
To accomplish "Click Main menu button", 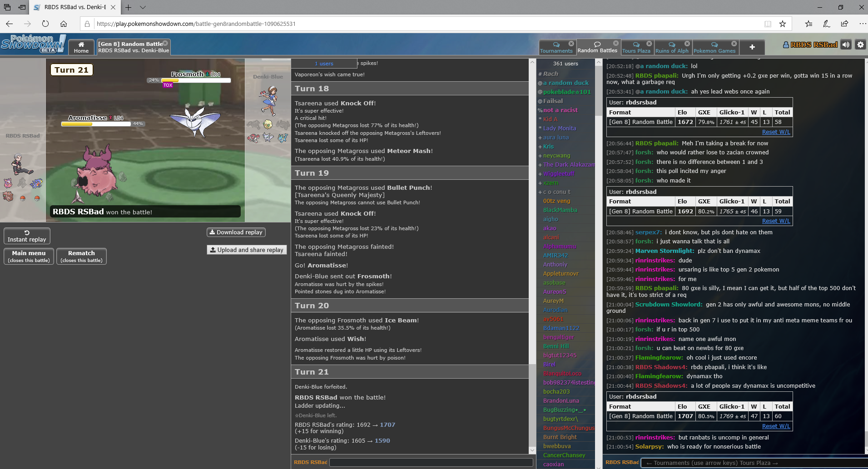I will [x=29, y=256].
